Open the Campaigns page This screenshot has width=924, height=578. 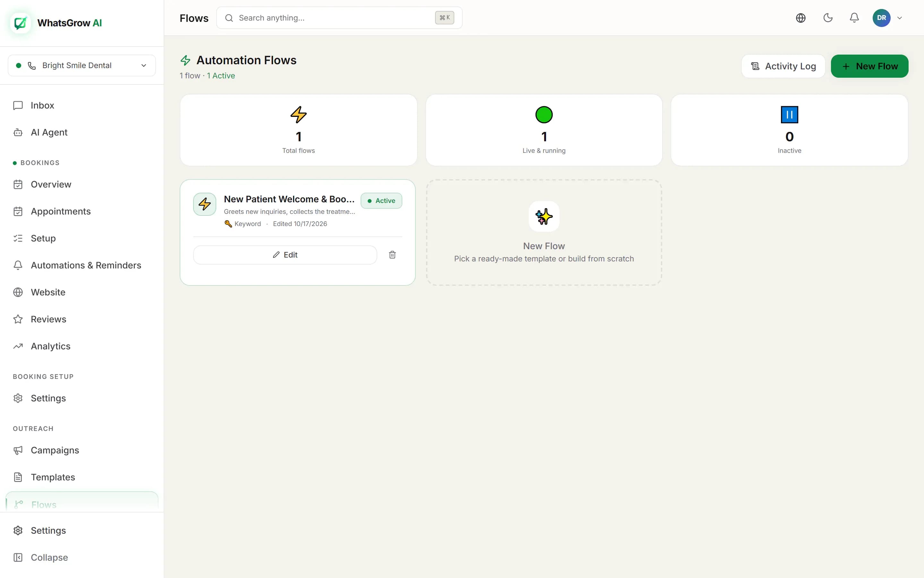[x=82, y=450]
